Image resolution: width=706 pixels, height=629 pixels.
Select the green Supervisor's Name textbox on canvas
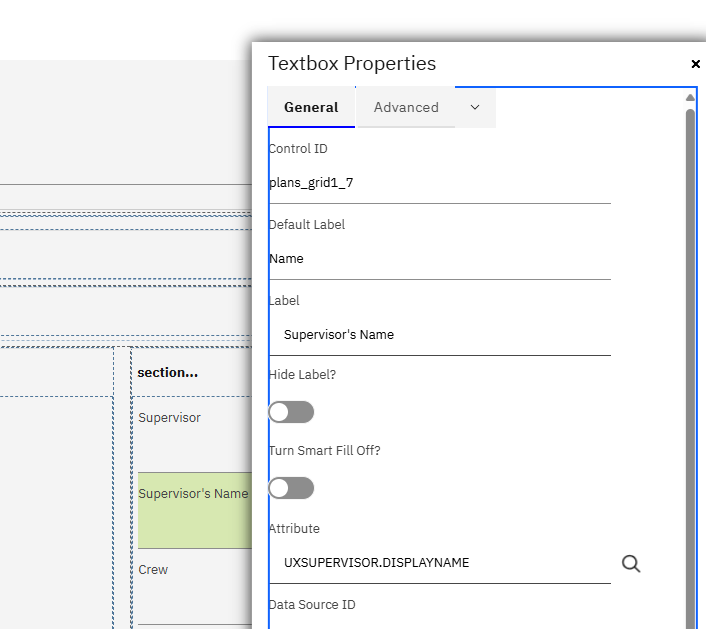pyautogui.click(x=194, y=509)
